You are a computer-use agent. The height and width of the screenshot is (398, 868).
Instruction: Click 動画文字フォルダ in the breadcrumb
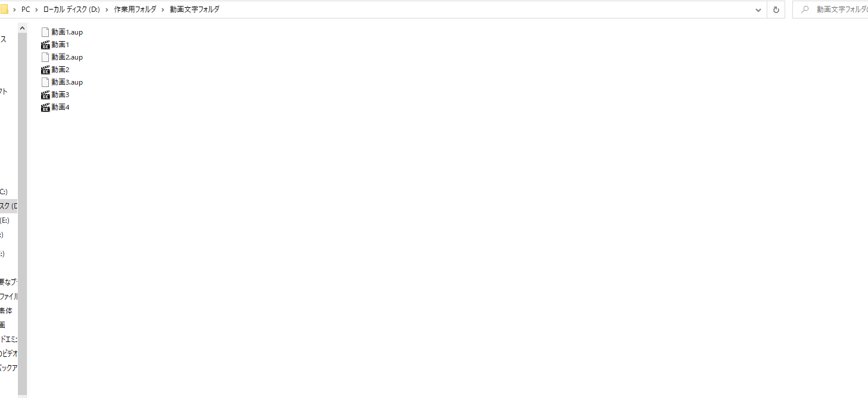(194, 10)
